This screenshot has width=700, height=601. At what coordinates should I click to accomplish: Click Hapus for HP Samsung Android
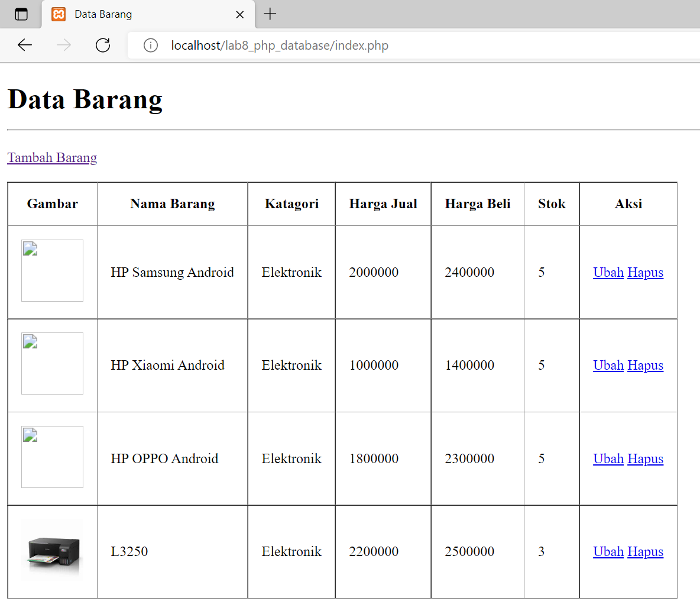pos(645,272)
